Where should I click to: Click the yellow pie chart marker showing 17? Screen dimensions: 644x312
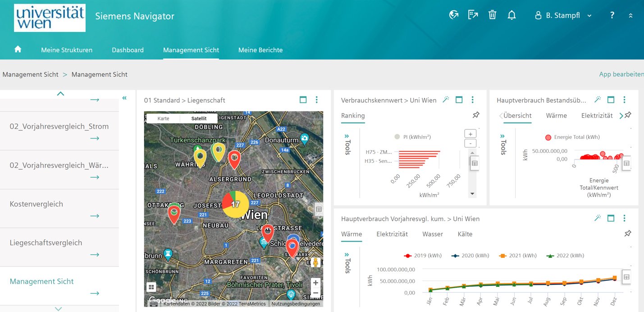237,205
